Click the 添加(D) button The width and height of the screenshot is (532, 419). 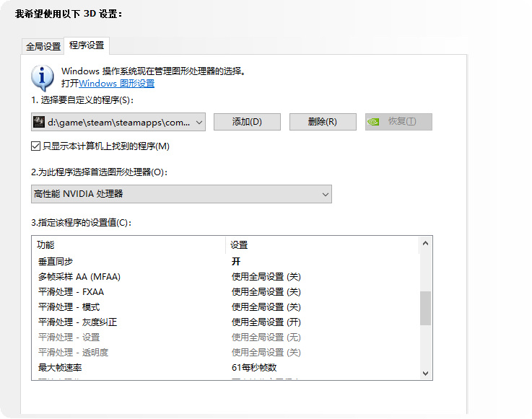click(x=247, y=122)
